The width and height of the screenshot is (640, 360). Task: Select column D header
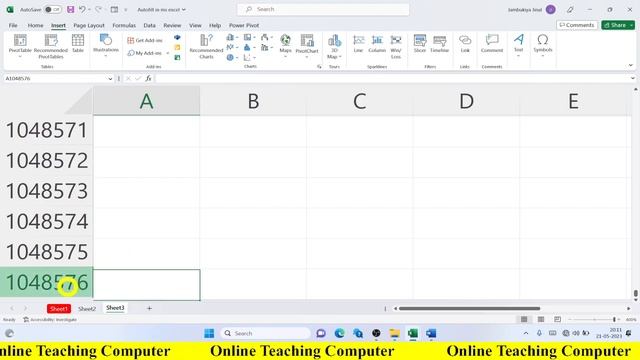466,101
